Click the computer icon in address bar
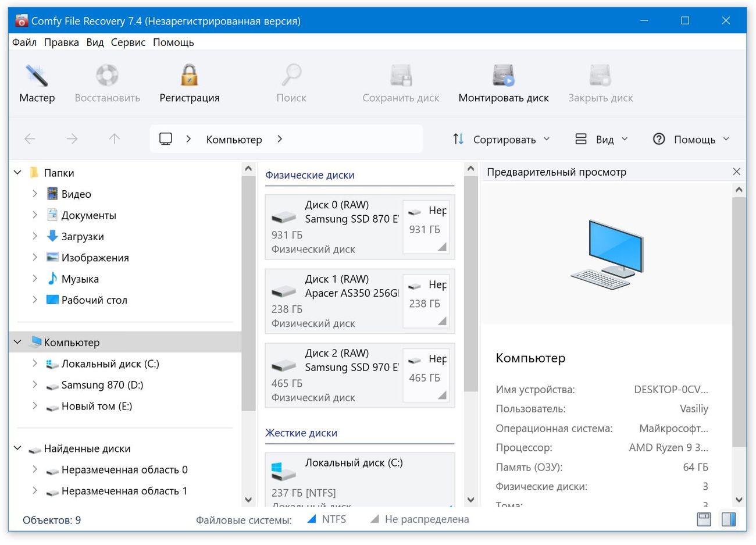 pyautogui.click(x=166, y=139)
